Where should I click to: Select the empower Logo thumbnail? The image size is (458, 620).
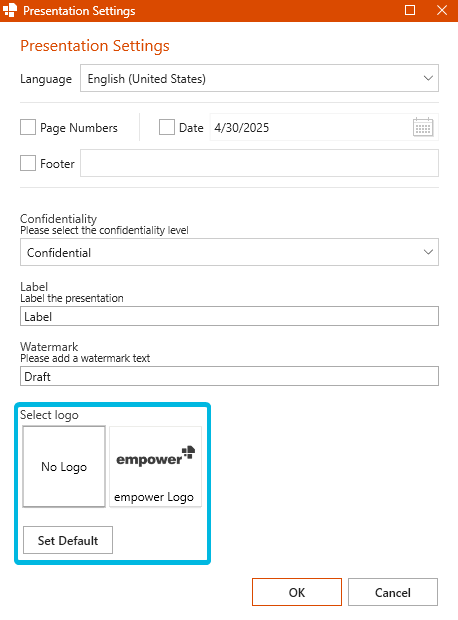155,467
